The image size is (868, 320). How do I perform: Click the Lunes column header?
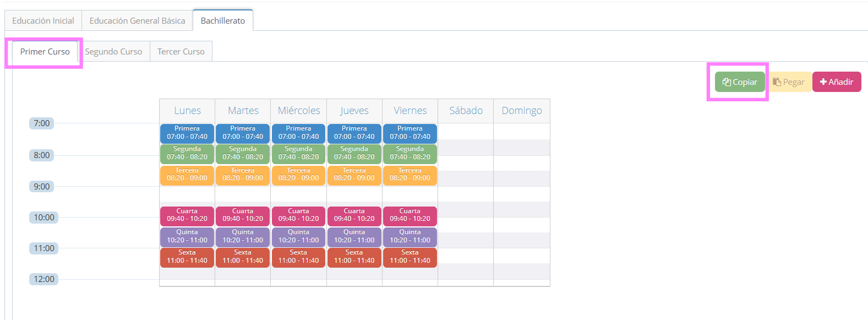tap(187, 111)
